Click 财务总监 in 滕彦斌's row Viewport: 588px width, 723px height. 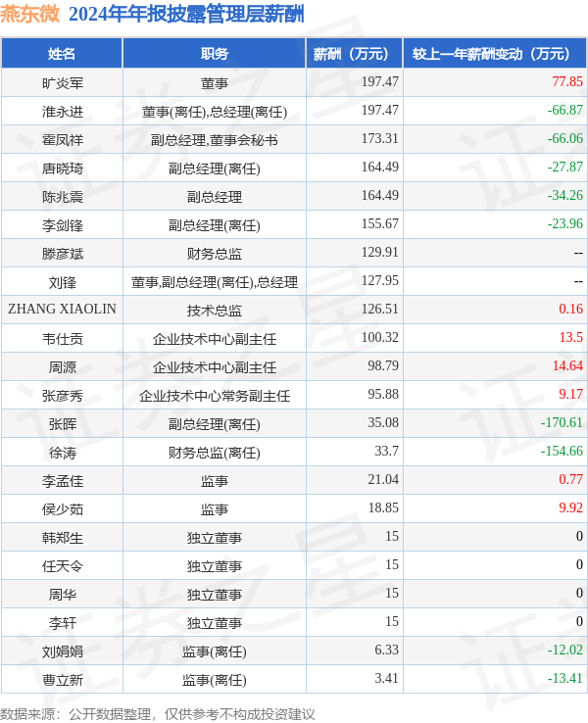[215, 254]
